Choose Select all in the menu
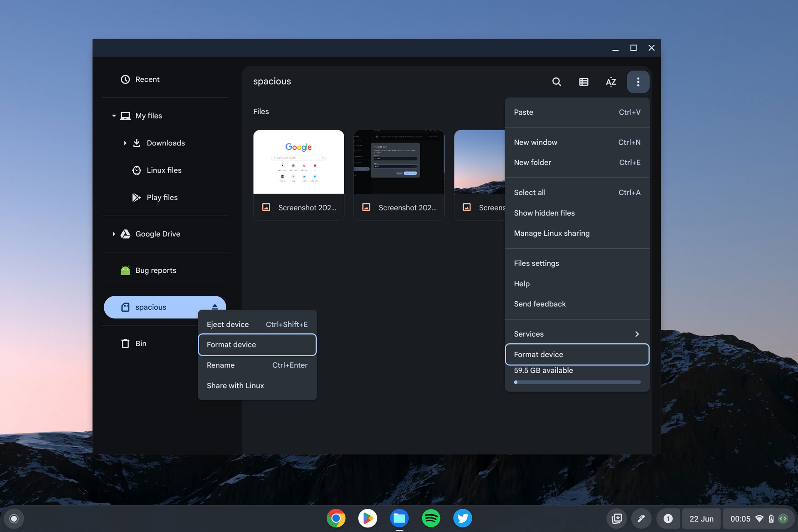This screenshot has width=798, height=532. (x=577, y=192)
